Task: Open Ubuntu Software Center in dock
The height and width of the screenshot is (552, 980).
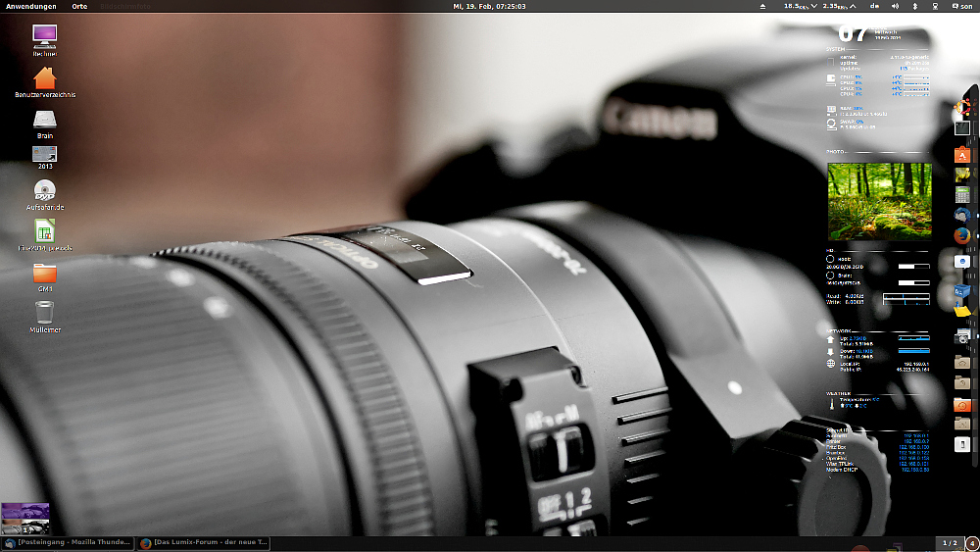Action: coord(962,154)
